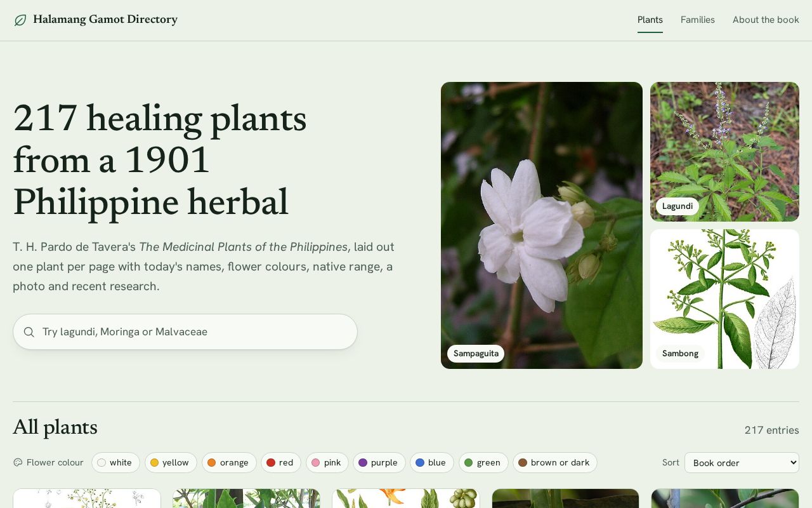
Task: Click the 'Flower colour' filter label
Action: (x=55, y=463)
